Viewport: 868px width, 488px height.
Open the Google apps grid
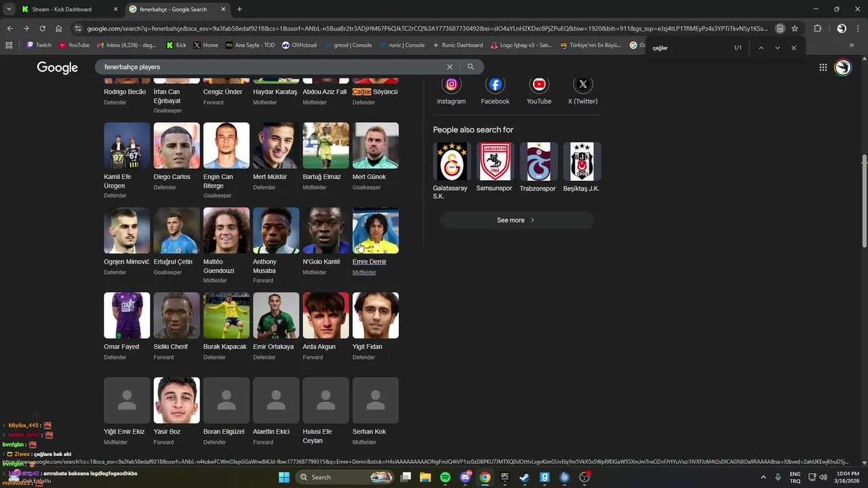823,67
